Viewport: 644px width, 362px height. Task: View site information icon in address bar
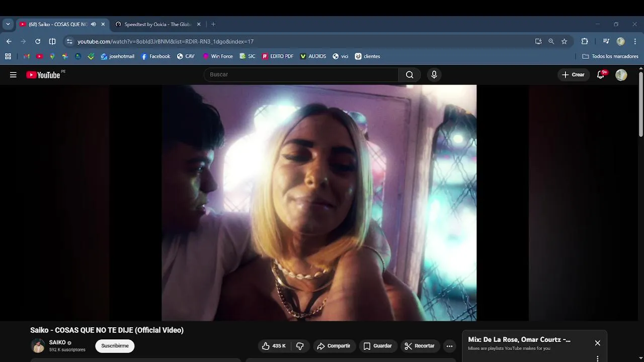coord(69,41)
